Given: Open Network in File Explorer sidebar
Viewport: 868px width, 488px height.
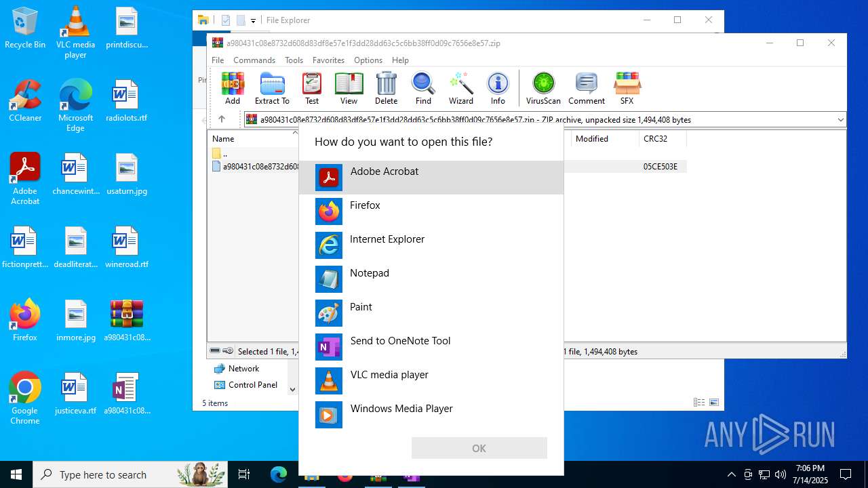Looking at the screenshot, I should click(x=243, y=368).
